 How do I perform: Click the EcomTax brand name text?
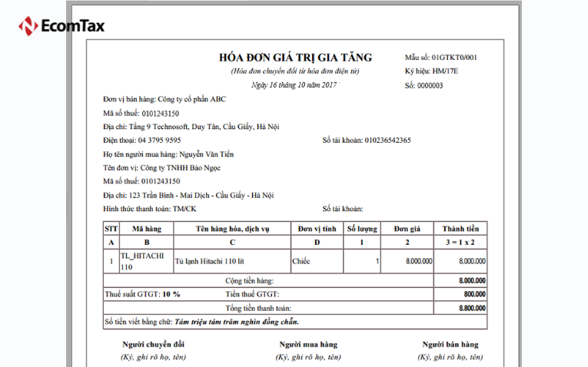coord(72,25)
